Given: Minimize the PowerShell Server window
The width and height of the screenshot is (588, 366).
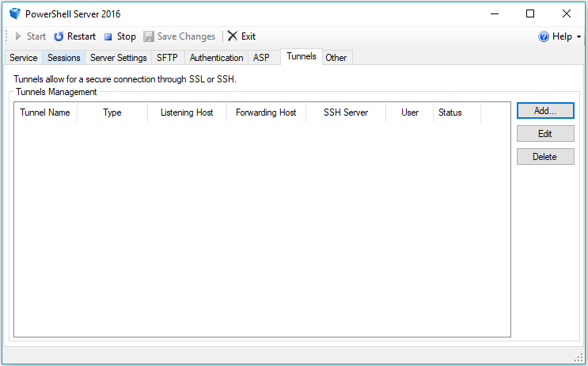Looking at the screenshot, I should (495, 14).
